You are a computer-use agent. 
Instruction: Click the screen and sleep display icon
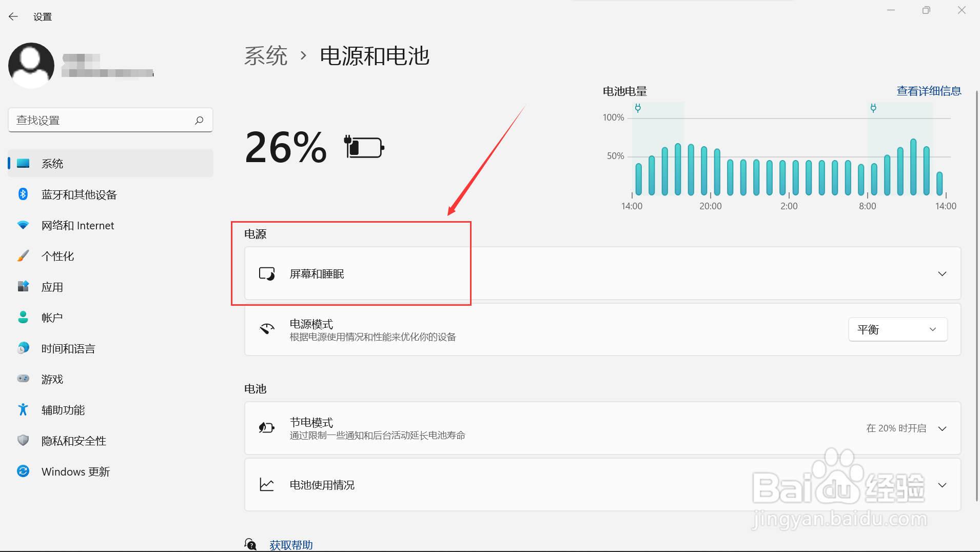(267, 274)
